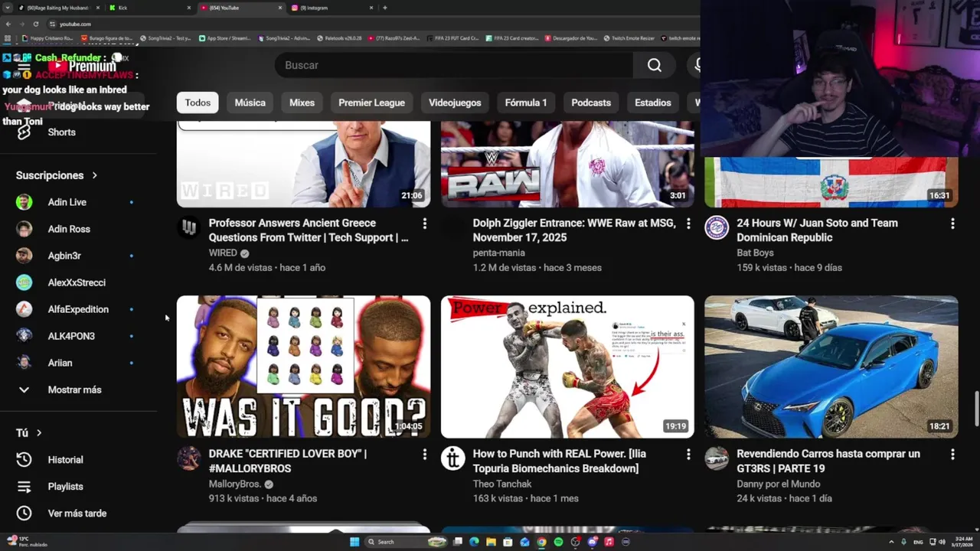Screen dimensions: 980x551
Task: Open Microsoft Edge from the taskbar
Action: [474, 542]
